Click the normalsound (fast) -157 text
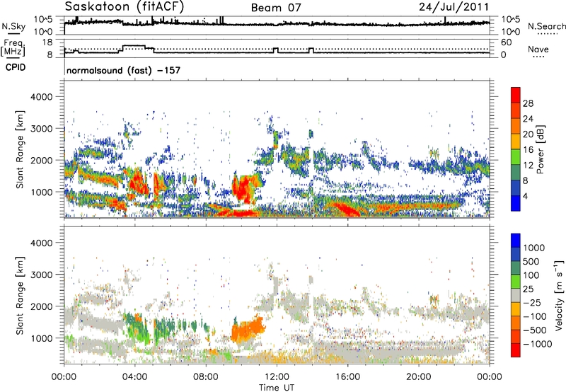 click(123, 70)
